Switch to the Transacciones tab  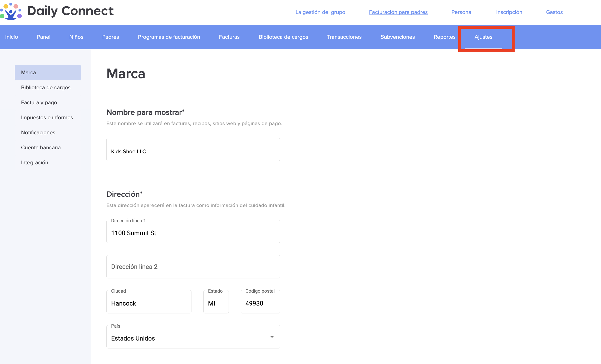click(x=344, y=37)
